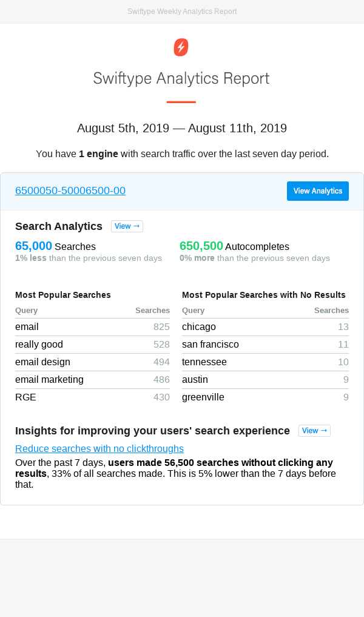Select the really good search query
Image resolution: width=364 pixels, height=617 pixels.
click(x=39, y=344)
